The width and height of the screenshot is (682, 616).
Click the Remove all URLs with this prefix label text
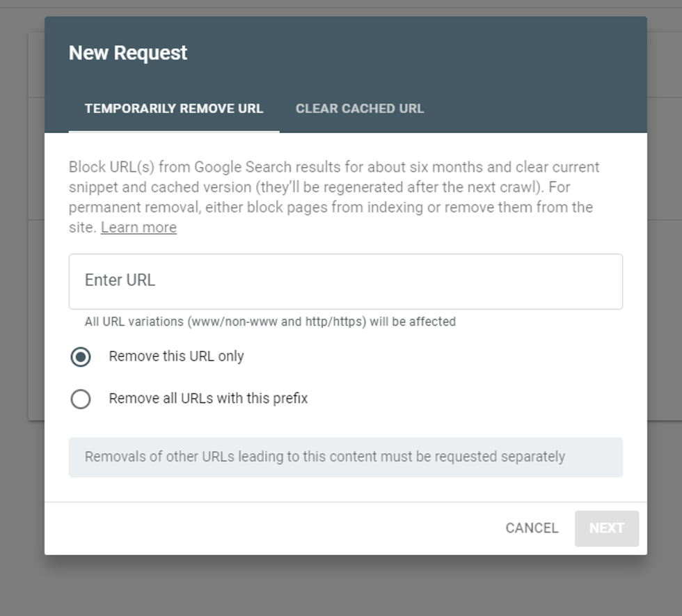[x=208, y=399]
